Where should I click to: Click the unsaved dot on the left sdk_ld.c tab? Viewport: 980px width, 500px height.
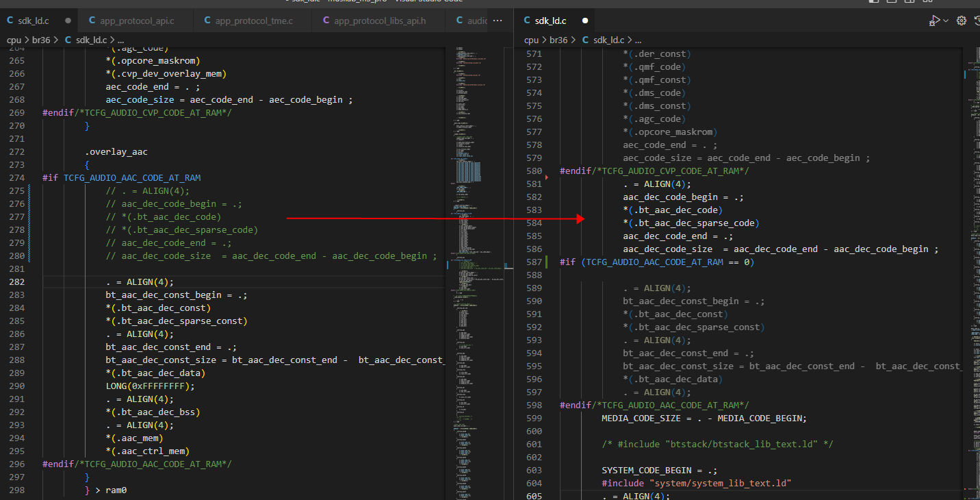pyautogui.click(x=68, y=21)
